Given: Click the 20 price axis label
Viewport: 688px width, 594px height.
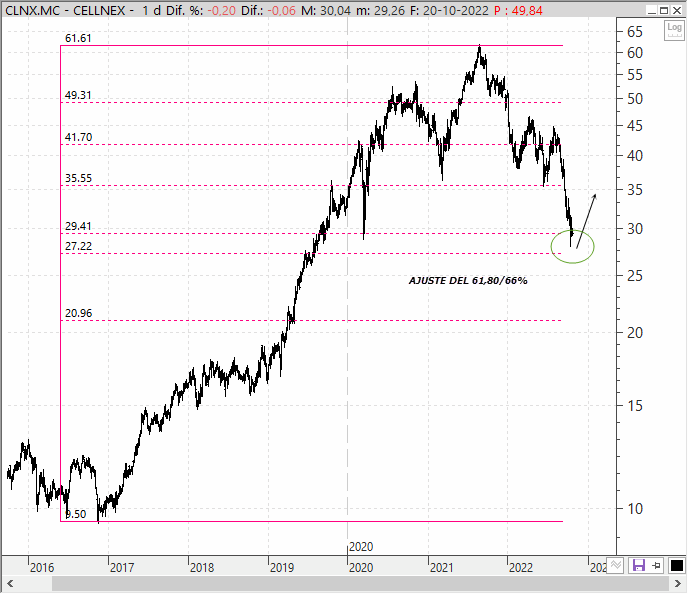Looking at the screenshot, I should [635, 333].
